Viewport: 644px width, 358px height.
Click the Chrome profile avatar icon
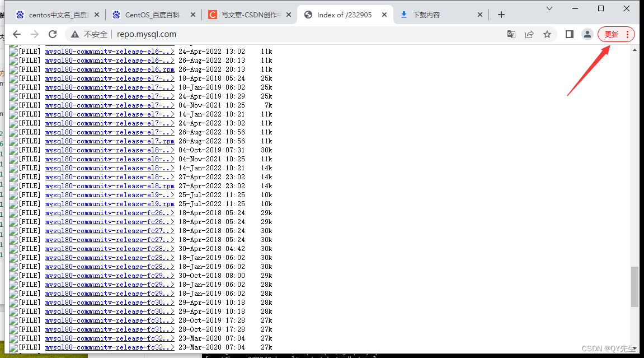pyautogui.click(x=587, y=34)
